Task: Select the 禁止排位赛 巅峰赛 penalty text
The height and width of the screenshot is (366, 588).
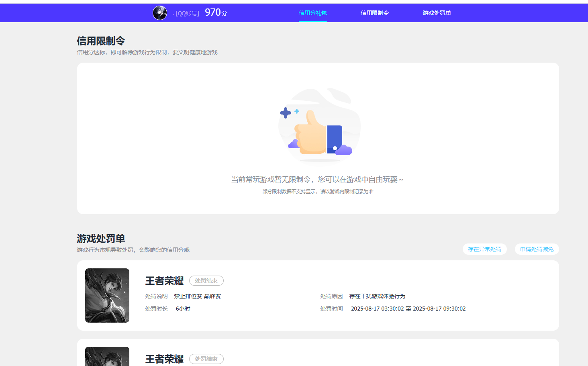Action: coord(197,296)
